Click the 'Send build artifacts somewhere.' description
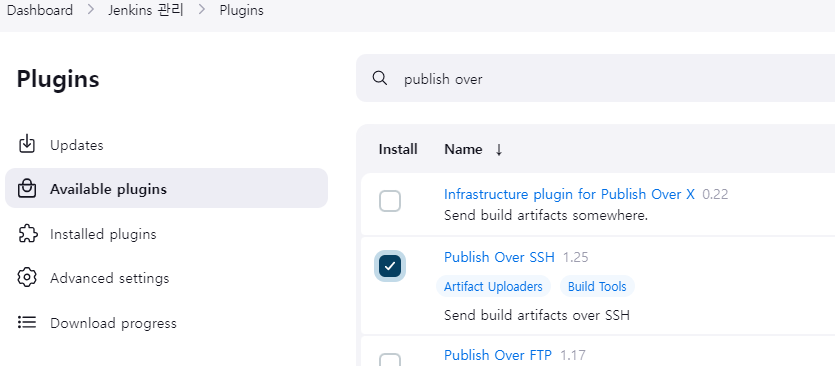The image size is (835, 366). click(546, 216)
